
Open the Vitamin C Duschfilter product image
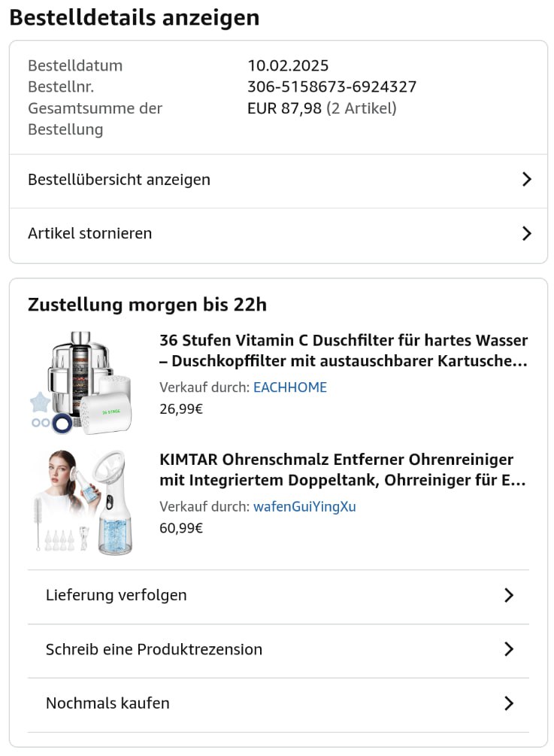[83, 383]
